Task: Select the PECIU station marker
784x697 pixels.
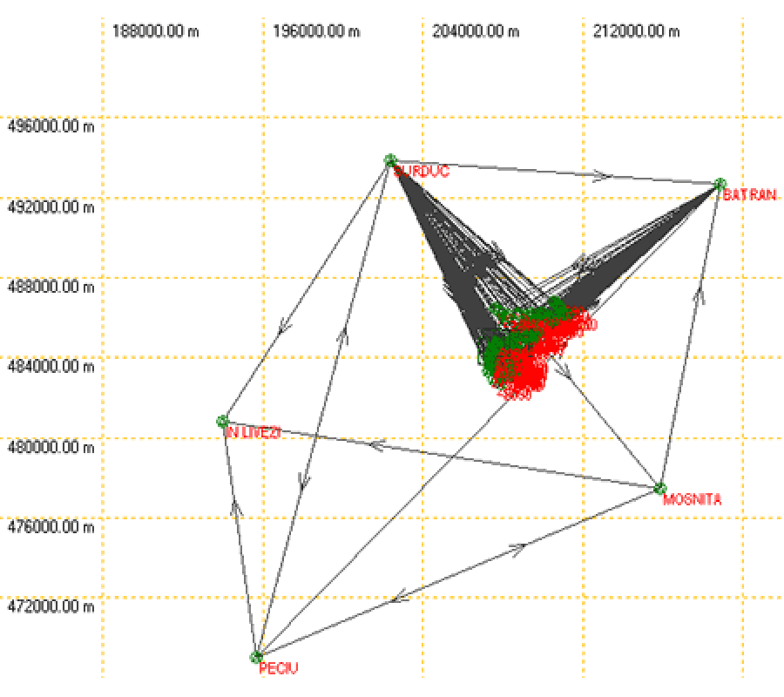Action: coord(256,657)
